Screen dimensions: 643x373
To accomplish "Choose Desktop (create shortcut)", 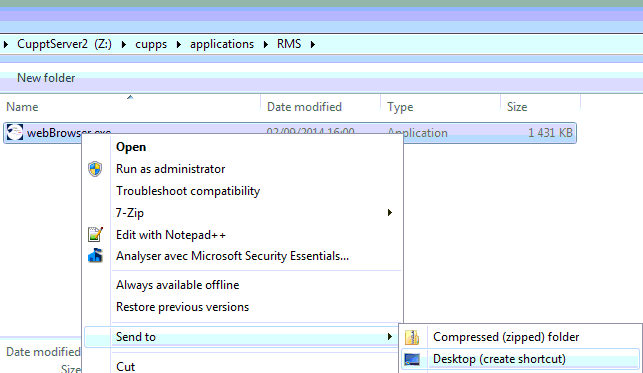I will (499, 359).
